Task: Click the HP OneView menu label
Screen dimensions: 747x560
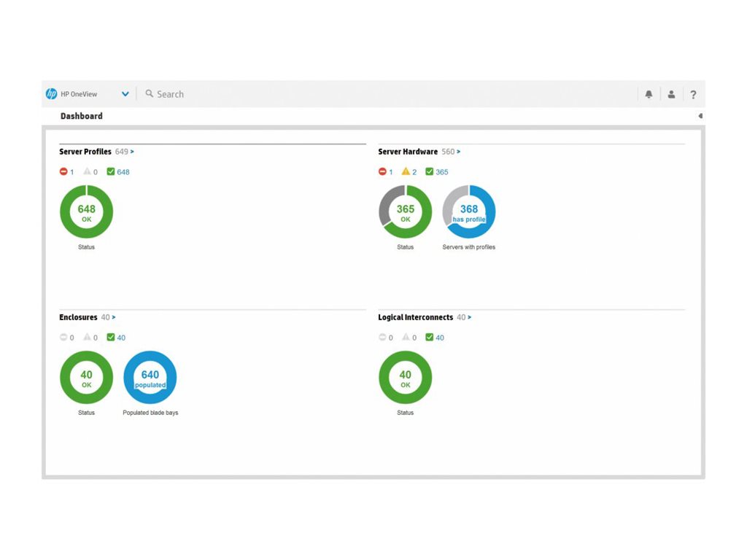Action: (80, 93)
